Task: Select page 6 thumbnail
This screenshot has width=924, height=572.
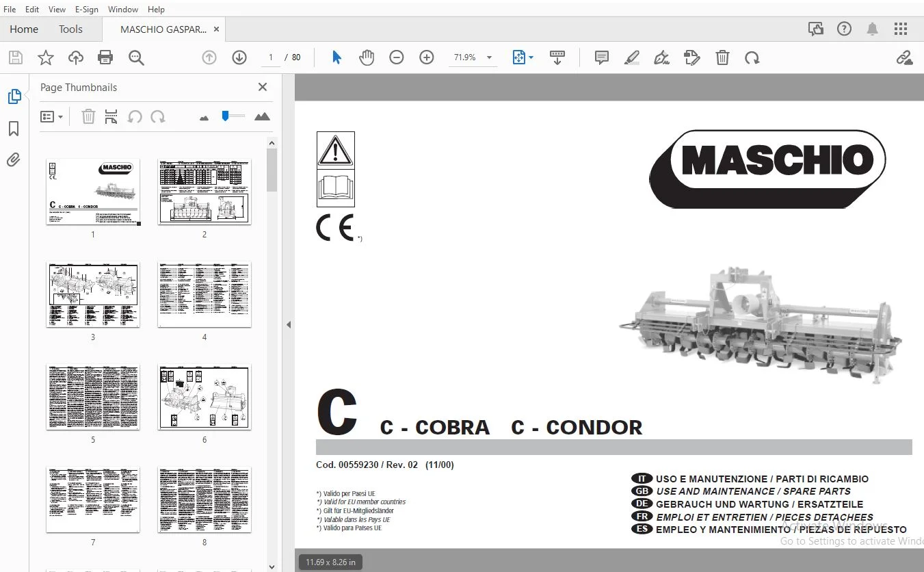Action: pyautogui.click(x=204, y=397)
